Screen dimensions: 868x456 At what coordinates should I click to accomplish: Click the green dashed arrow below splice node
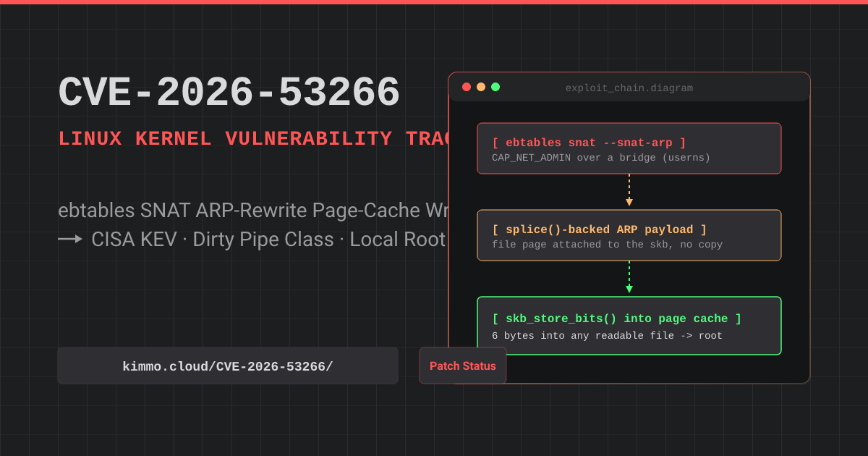click(x=629, y=277)
